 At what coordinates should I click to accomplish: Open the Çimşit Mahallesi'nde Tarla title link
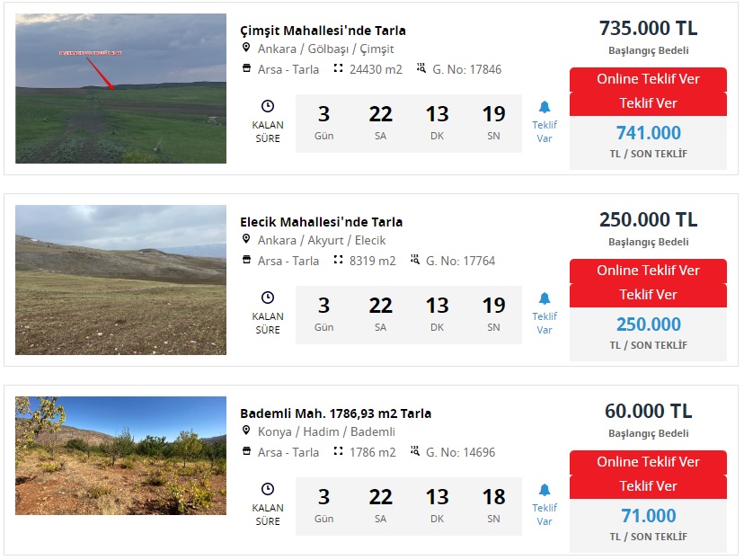pos(323,30)
